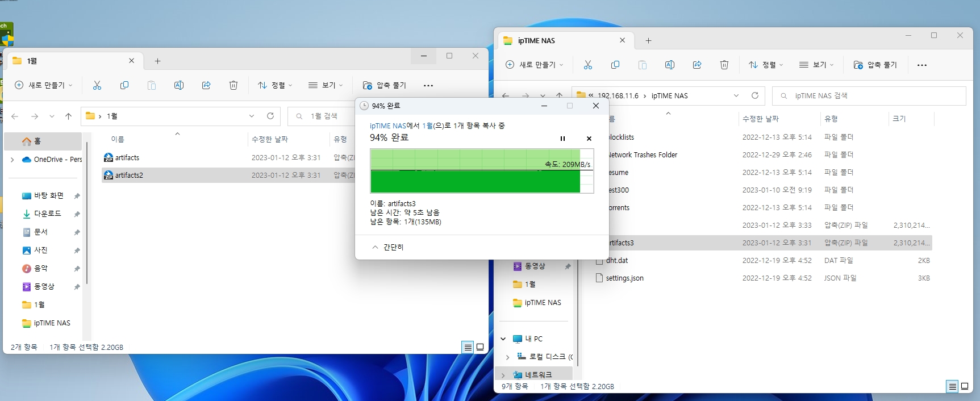
Task: Click Copy icon in 1월 window toolbar
Action: 124,85
